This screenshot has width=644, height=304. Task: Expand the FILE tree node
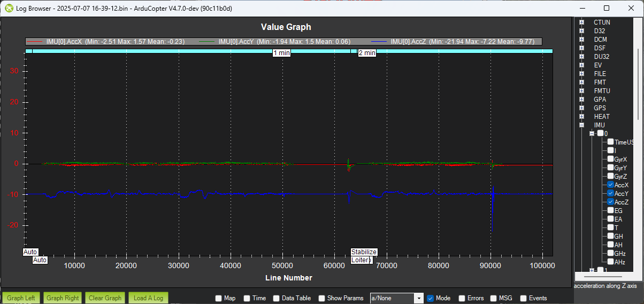(x=581, y=74)
